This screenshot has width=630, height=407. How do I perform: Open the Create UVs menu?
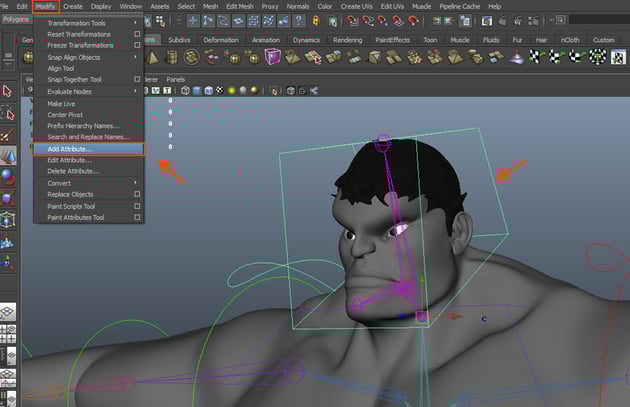pos(356,6)
